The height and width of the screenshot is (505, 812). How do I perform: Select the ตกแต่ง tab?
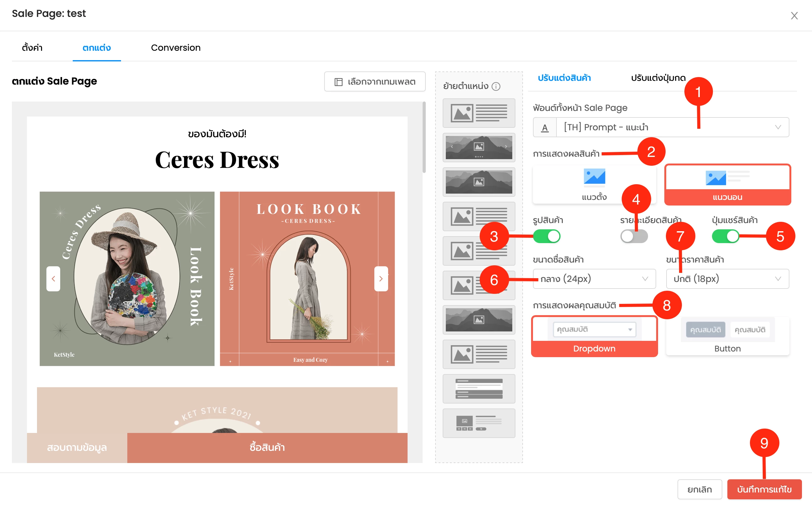click(x=97, y=48)
